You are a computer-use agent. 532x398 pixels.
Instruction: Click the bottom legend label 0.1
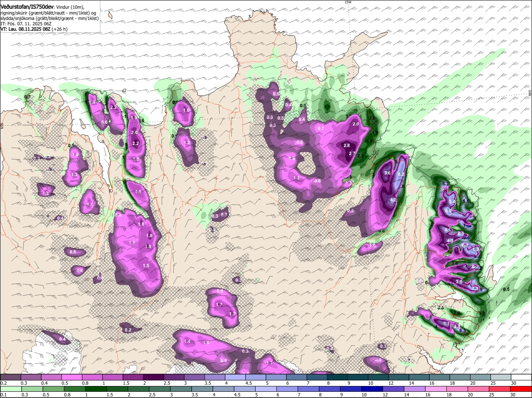pyautogui.click(x=3, y=395)
